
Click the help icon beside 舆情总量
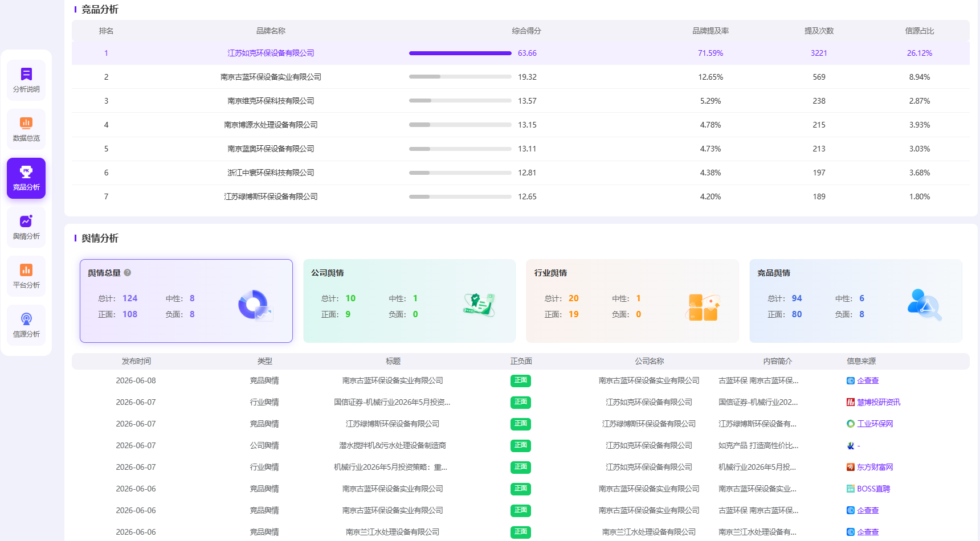[128, 273]
